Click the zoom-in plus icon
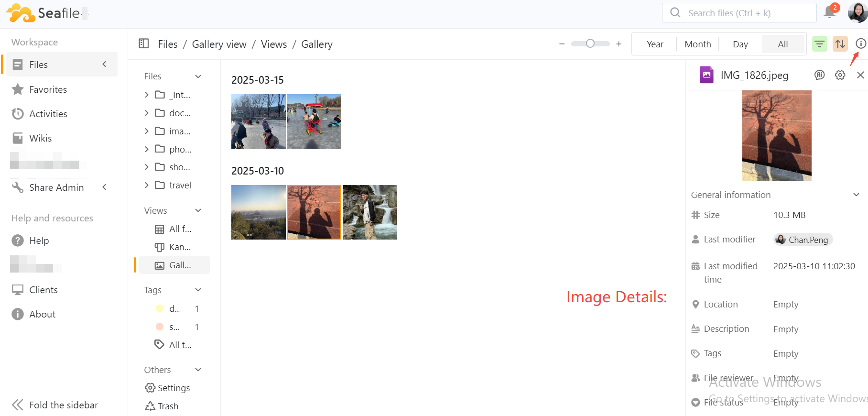868x416 pixels. (618, 44)
